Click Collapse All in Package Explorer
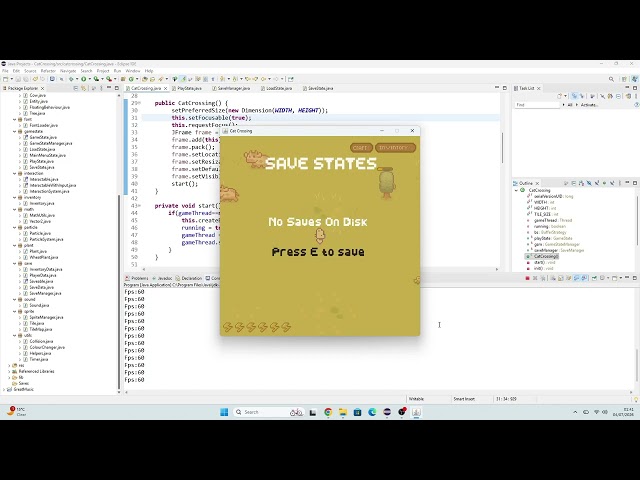640x480 pixels. (x=76, y=88)
